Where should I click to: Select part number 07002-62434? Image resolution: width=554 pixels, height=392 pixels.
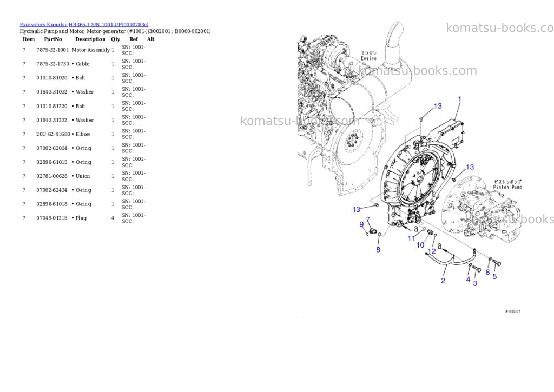point(51,190)
